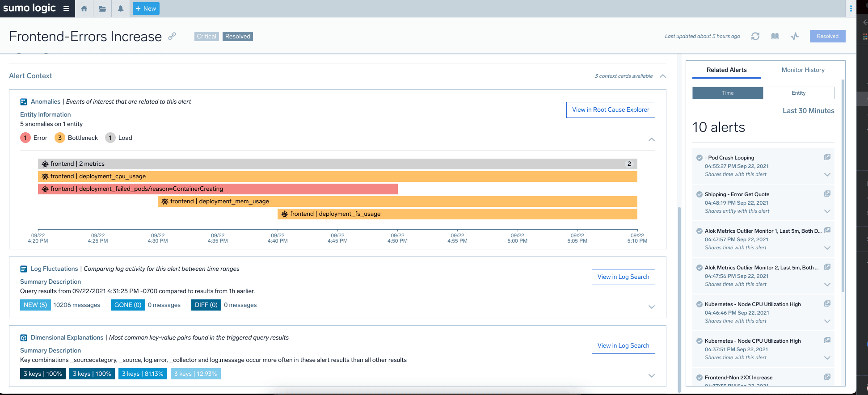Expand Alok Metrics Outlier Monitor 2 alert
Viewport: 868px width, 395px height.
(827, 285)
